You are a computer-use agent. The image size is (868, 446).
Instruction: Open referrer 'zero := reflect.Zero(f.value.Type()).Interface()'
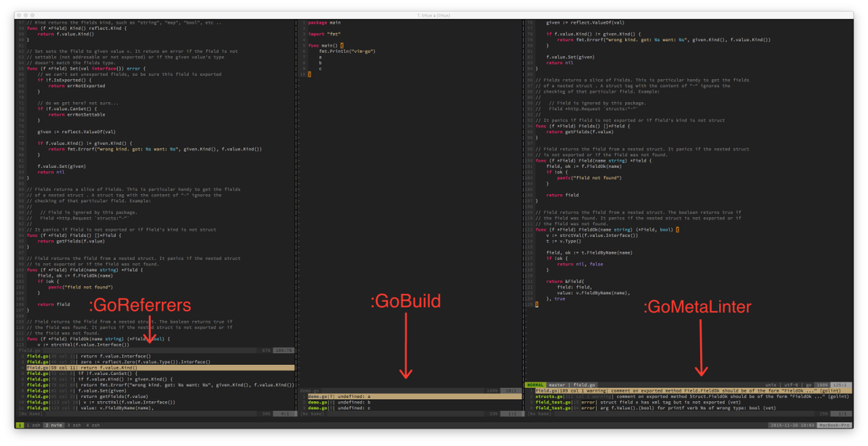[x=145, y=362]
